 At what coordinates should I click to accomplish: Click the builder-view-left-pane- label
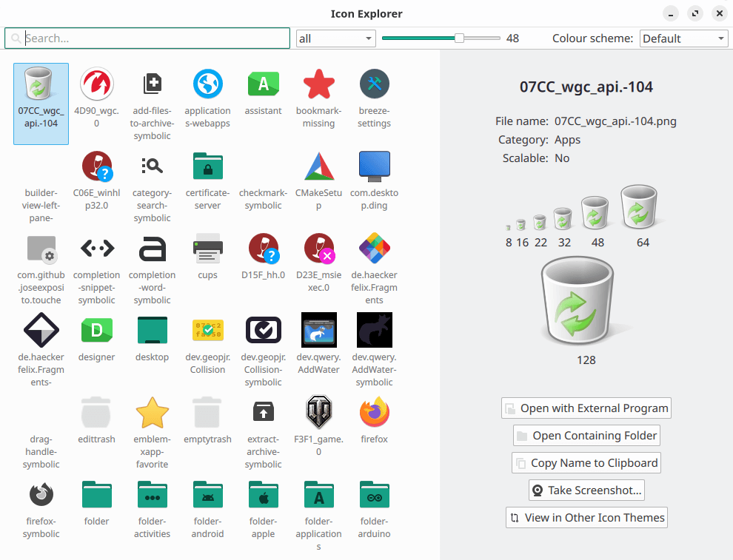coord(41,206)
